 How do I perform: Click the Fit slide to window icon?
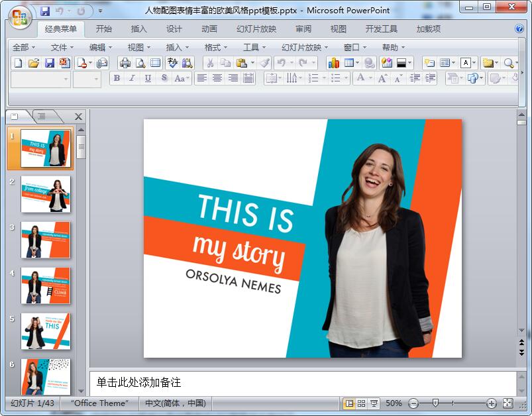tap(508, 403)
